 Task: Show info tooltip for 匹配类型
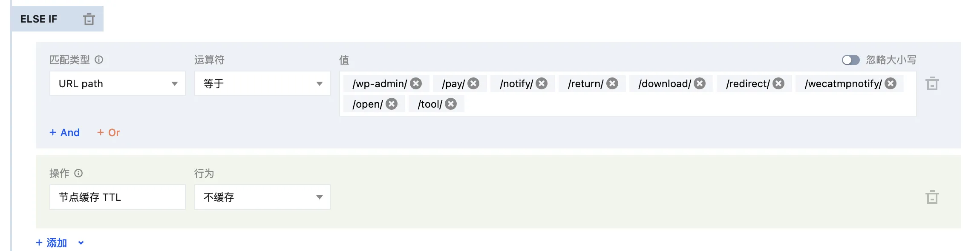tap(99, 60)
